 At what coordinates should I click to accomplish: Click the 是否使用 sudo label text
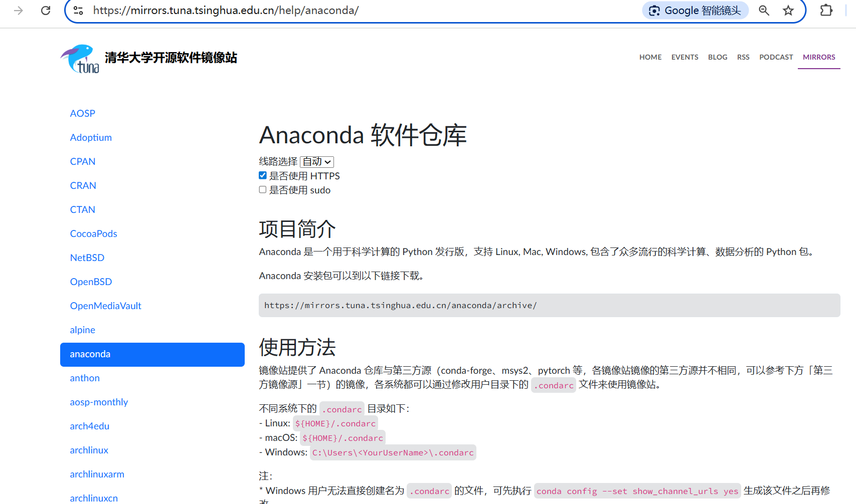click(x=300, y=190)
